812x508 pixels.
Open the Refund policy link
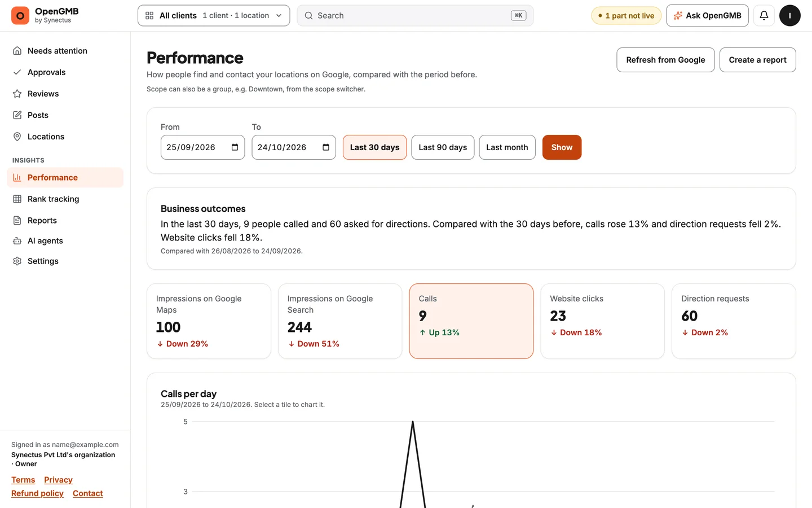(x=37, y=493)
